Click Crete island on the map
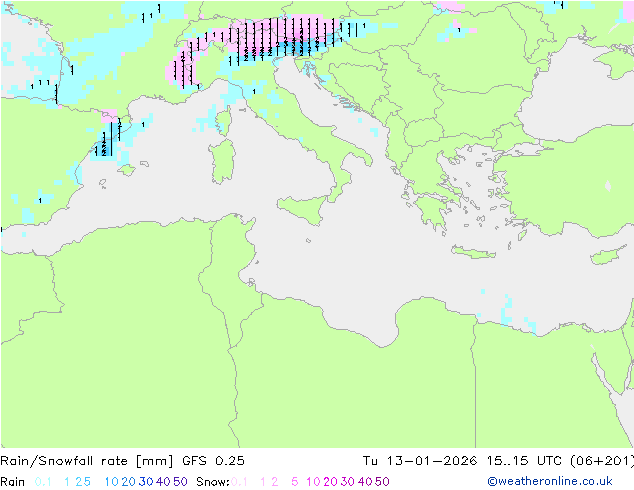The height and width of the screenshot is (490, 634). (473, 252)
